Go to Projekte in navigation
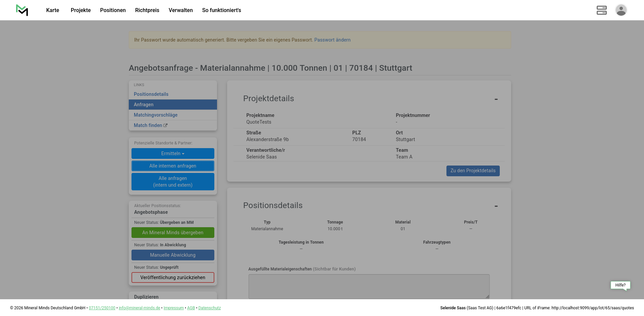Screen dimensions: 644x316 tap(80, 10)
